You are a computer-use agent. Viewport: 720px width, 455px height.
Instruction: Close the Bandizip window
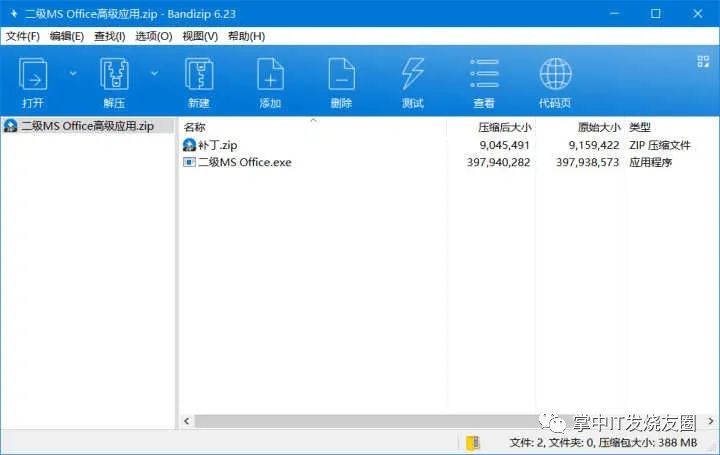pos(698,14)
